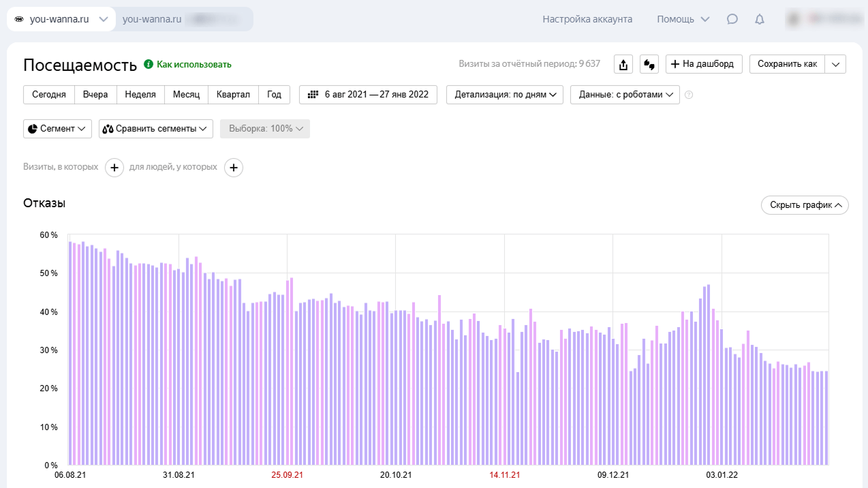Image resolution: width=868 pixels, height=488 pixels.
Task: Open the notifications bell
Action: pos(760,19)
